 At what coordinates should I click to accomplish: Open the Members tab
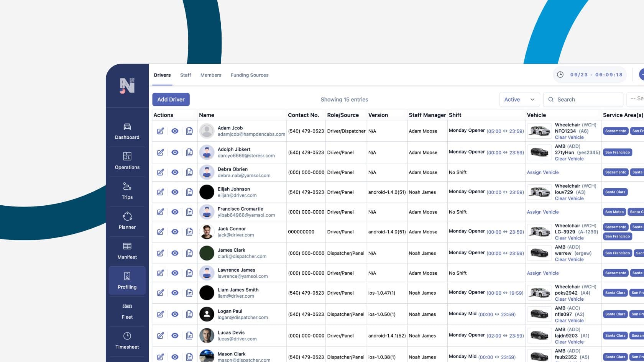point(211,75)
